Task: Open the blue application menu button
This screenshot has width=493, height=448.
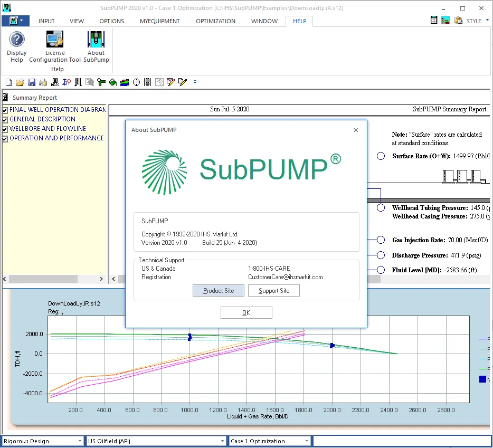Action: point(15,21)
